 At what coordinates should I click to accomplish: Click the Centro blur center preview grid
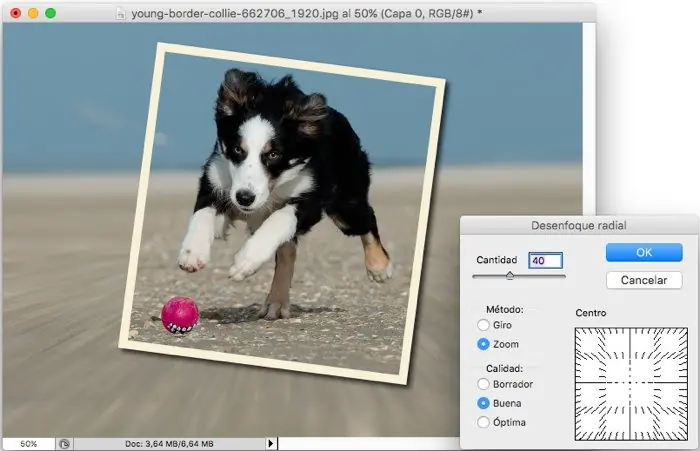pyautogui.click(x=631, y=383)
